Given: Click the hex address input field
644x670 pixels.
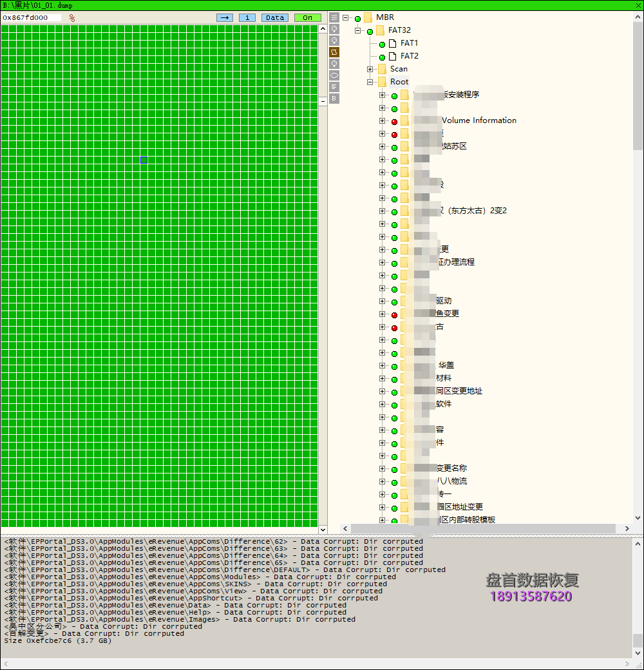Looking at the screenshot, I should (x=32, y=18).
